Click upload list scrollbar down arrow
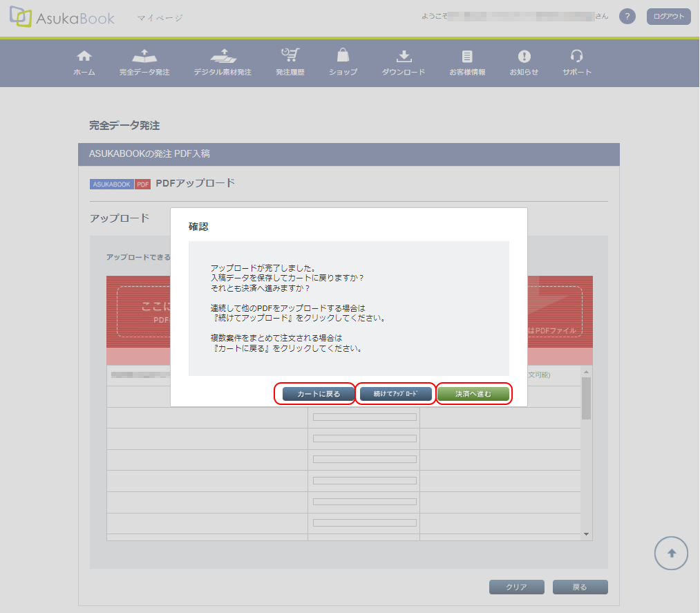Image resolution: width=700 pixels, height=613 pixels. pos(586,534)
